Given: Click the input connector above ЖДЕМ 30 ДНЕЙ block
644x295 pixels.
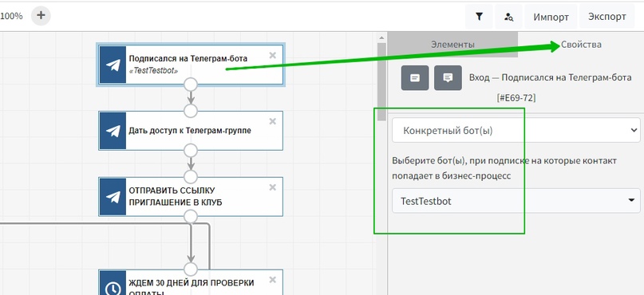Looking at the screenshot, I should click(191, 269).
